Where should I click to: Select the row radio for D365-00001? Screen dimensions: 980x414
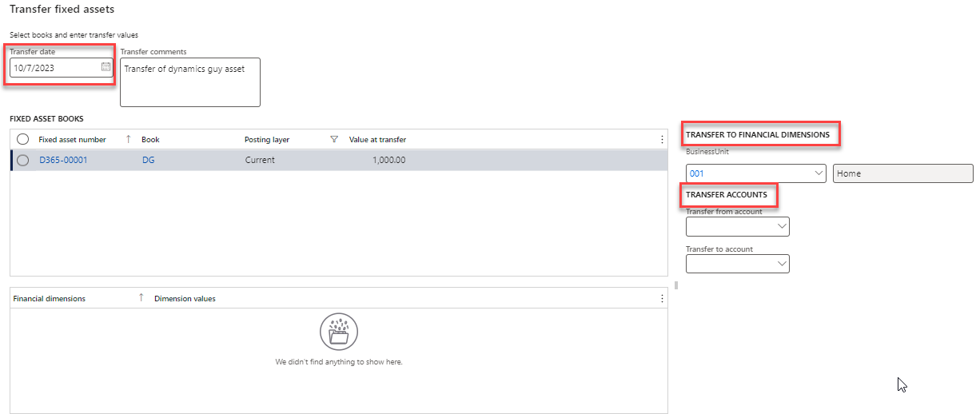[23, 160]
